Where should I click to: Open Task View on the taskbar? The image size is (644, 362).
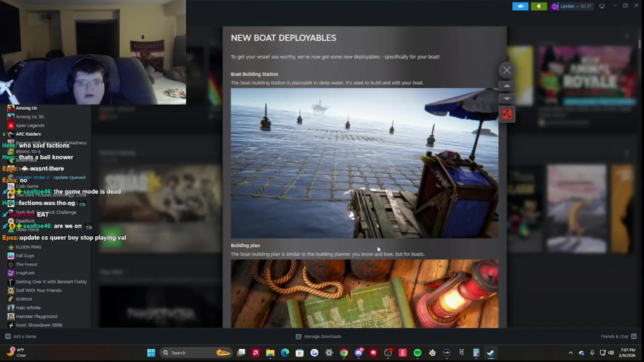click(x=241, y=352)
